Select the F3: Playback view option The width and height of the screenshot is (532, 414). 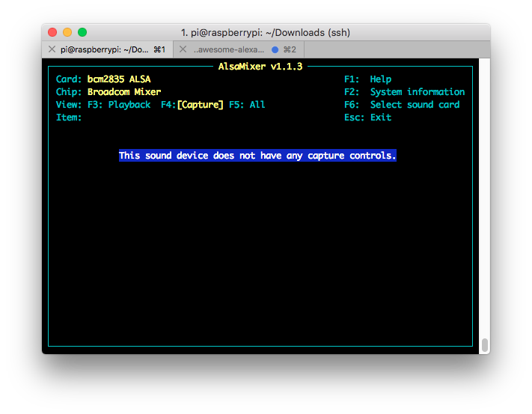click(x=119, y=105)
